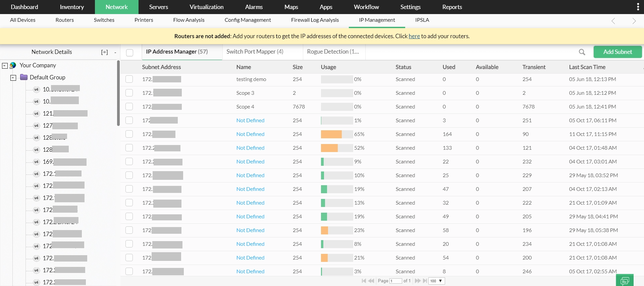644x286 pixels.
Task: Open the chat support icon
Action: [x=625, y=280]
